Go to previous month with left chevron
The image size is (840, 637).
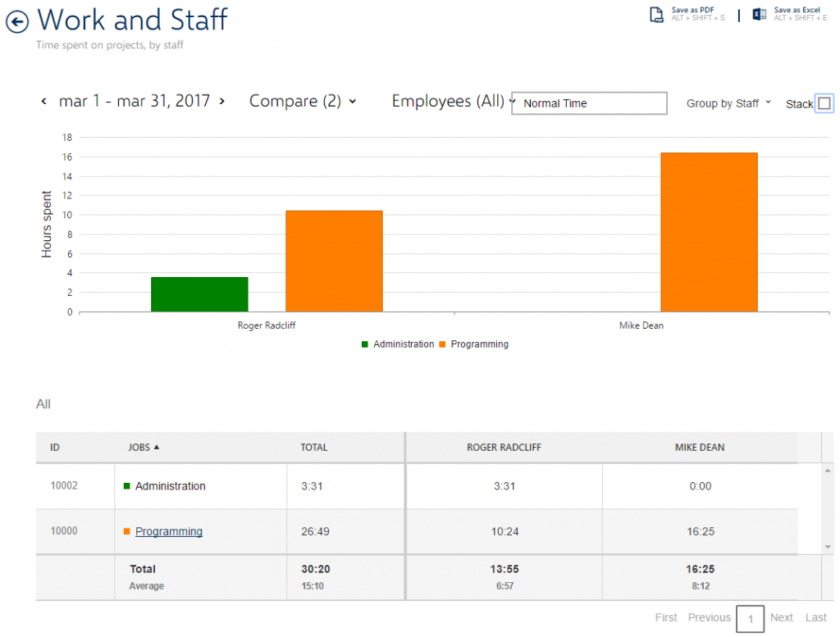click(x=44, y=101)
